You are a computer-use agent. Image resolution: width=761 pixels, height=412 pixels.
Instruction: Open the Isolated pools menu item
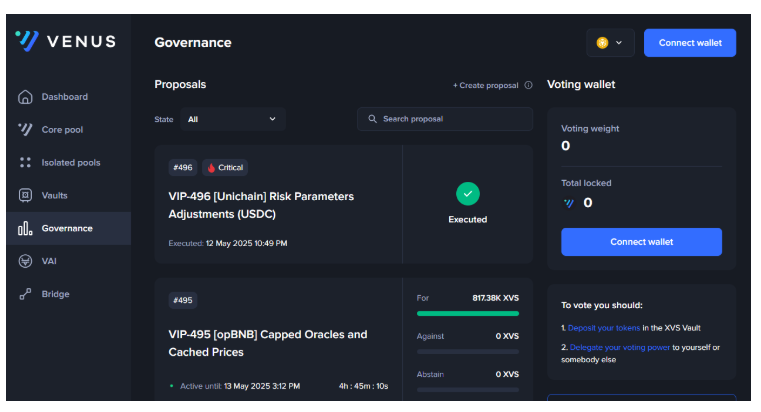70,162
